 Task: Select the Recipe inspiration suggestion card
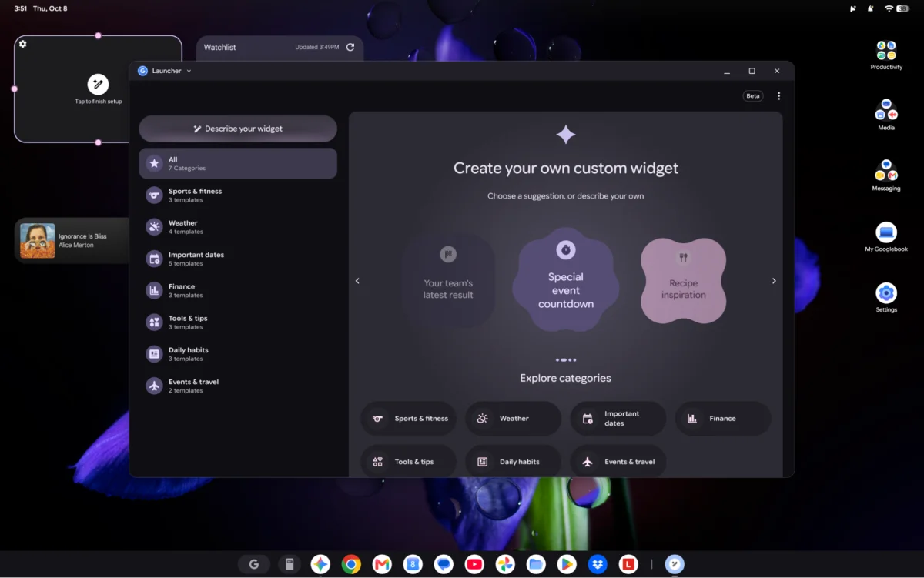pyautogui.click(x=684, y=281)
